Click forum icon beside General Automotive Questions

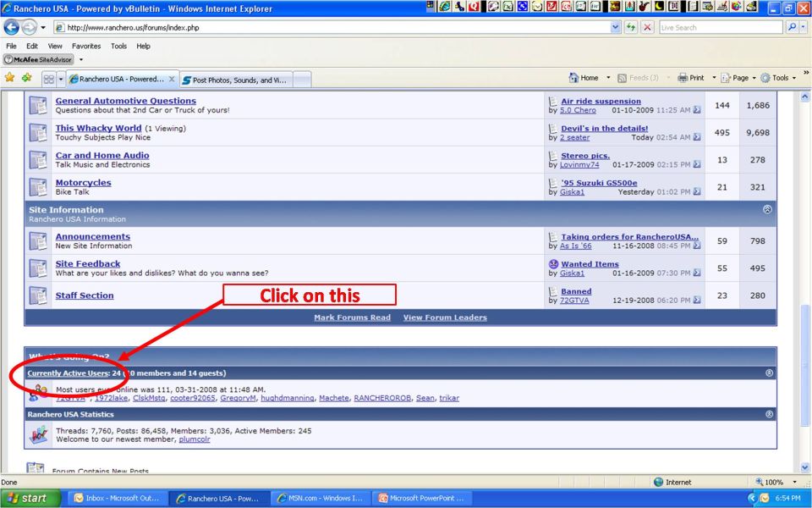[x=38, y=105]
